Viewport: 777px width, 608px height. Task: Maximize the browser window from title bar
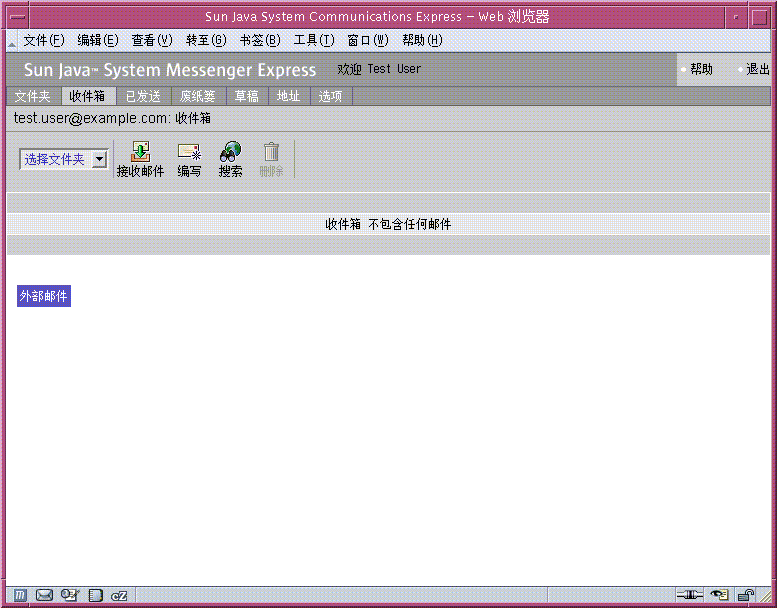759,17
